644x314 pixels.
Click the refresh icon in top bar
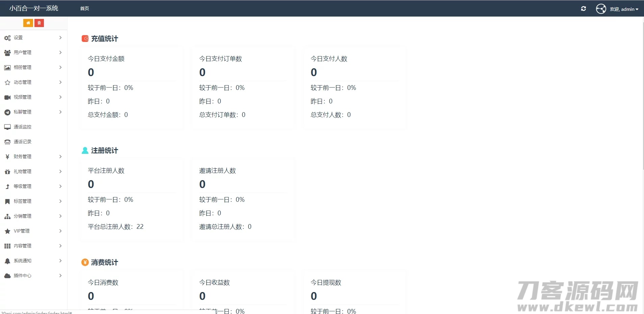[x=583, y=9]
